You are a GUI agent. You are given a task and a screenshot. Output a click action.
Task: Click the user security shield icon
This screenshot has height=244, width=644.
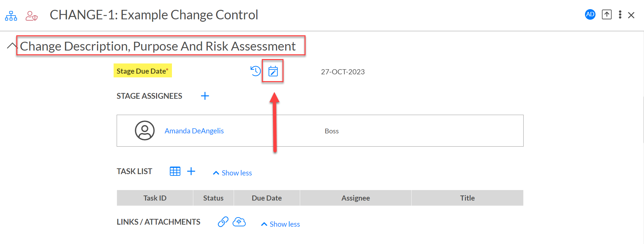[x=32, y=16]
